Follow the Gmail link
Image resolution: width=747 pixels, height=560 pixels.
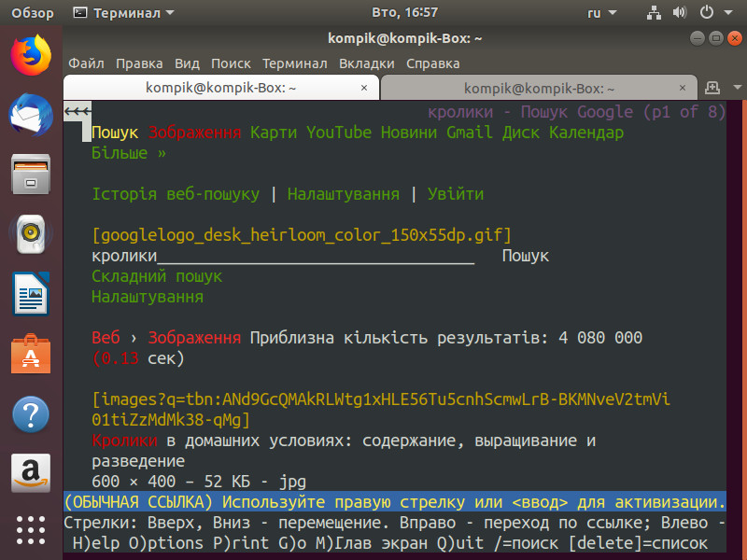(x=470, y=133)
